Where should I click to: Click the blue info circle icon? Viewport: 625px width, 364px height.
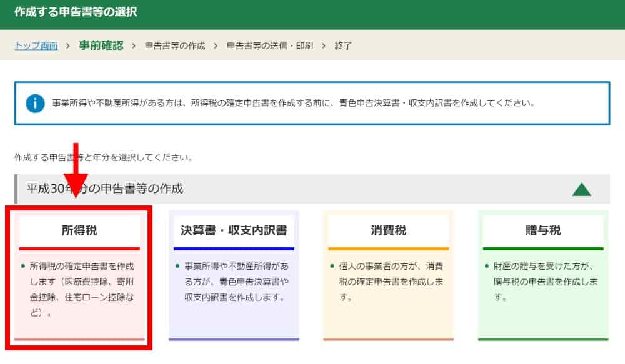point(35,103)
